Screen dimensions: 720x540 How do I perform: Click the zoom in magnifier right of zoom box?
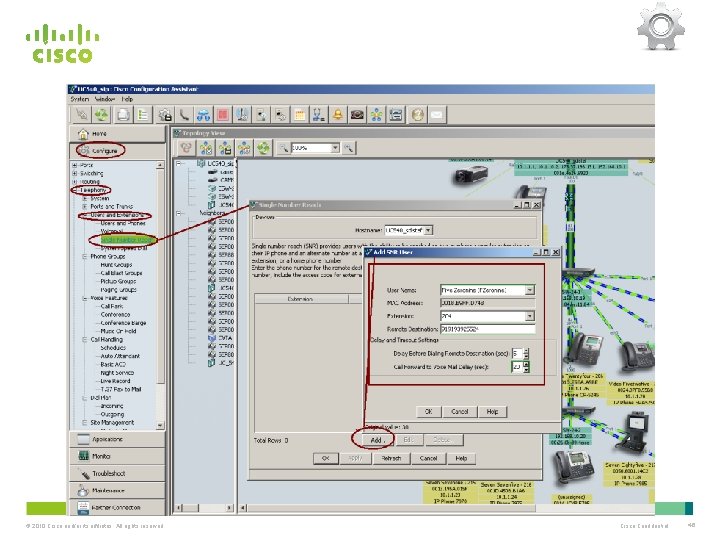[349, 148]
